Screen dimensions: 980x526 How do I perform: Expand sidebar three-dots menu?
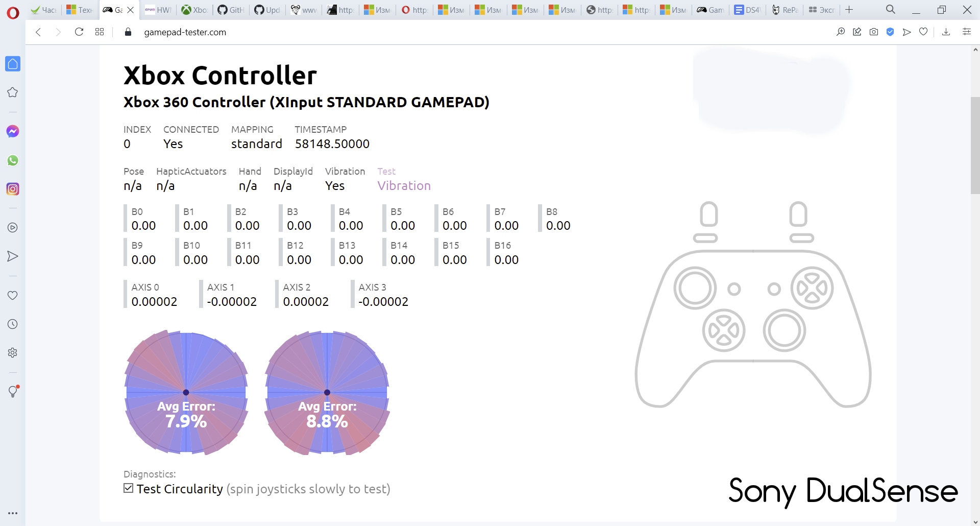coord(13,513)
